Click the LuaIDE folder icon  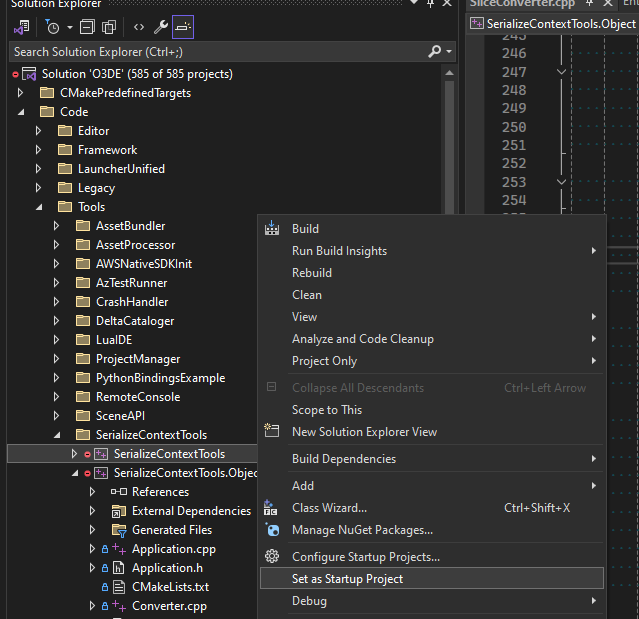coord(83,340)
